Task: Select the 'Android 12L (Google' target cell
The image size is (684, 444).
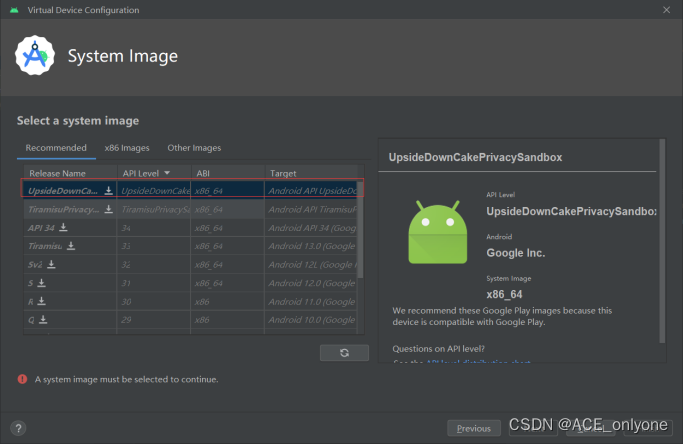Action: point(311,264)
